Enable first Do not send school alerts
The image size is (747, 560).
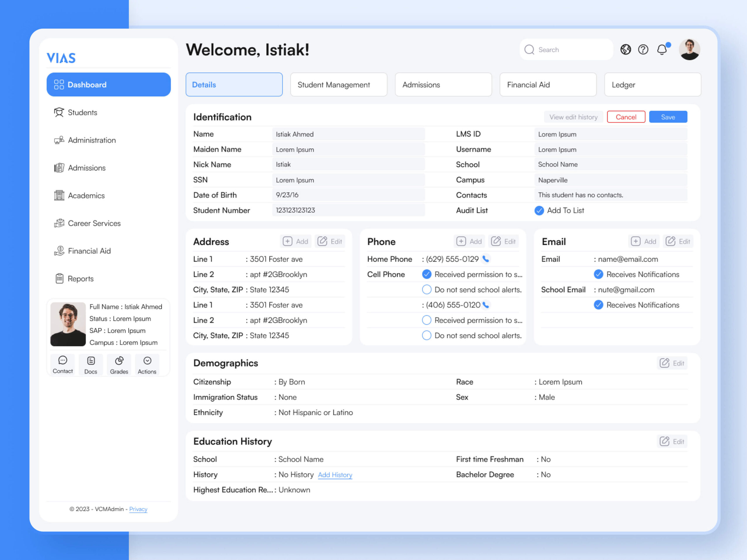point(427,290)
